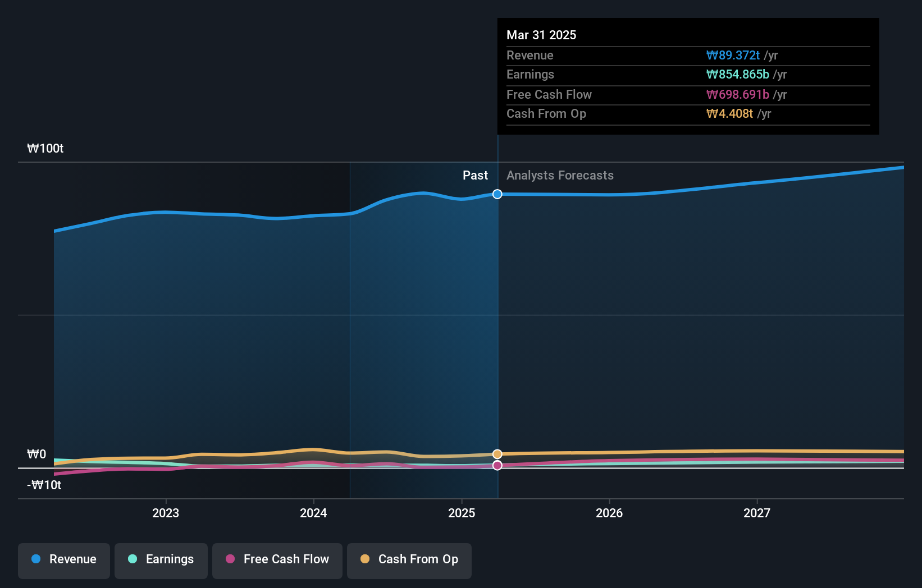
Task: Click the Cash From Op tooltip row label
Action: [546, 113]
